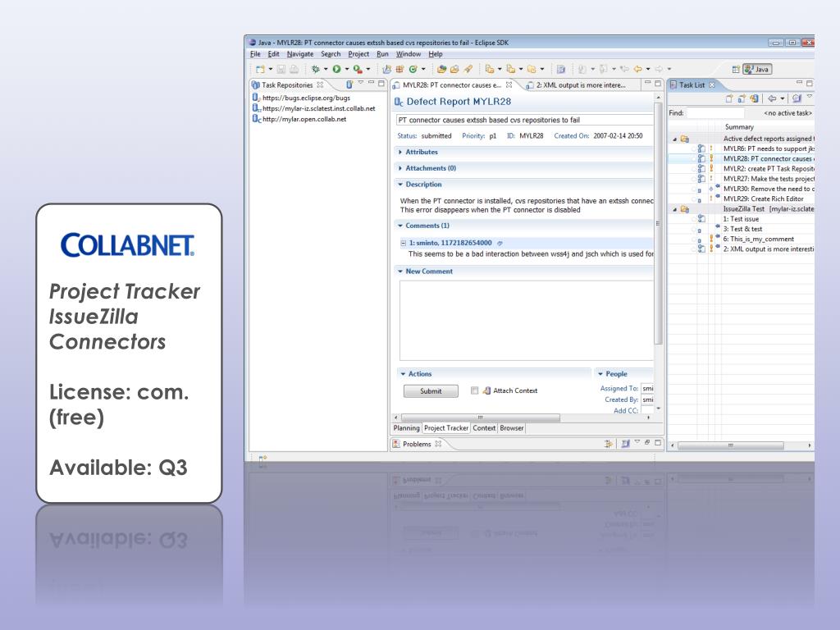Toggle activation circle for '1: Test issue'
This screenshot has height=630, width=840.
pos(693,219)
